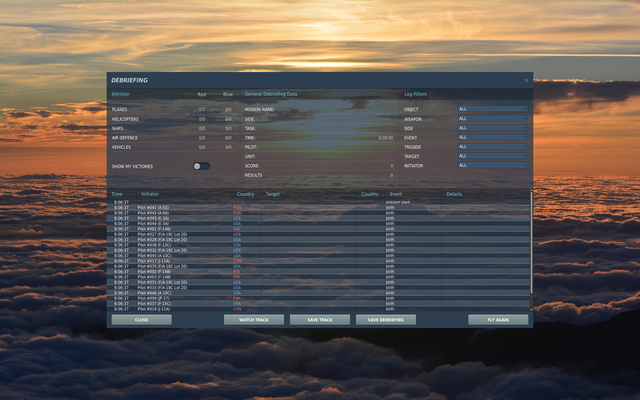Select the mission start log row

318,202
